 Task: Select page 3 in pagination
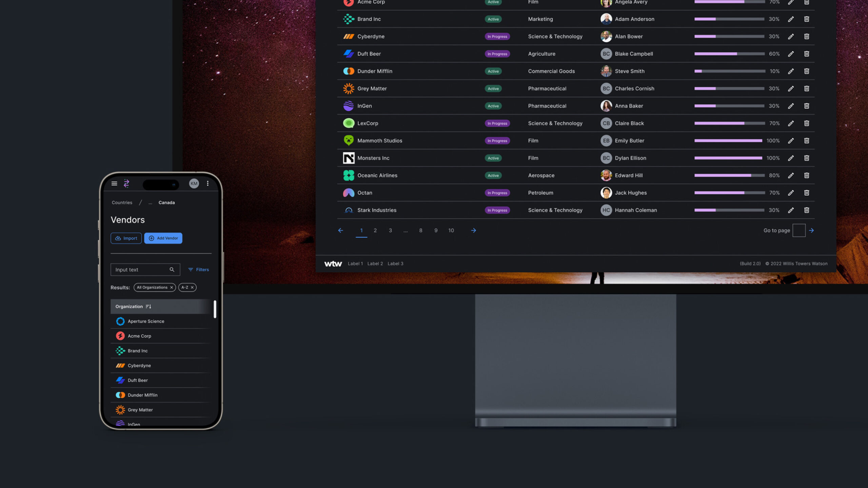[390, 230]
